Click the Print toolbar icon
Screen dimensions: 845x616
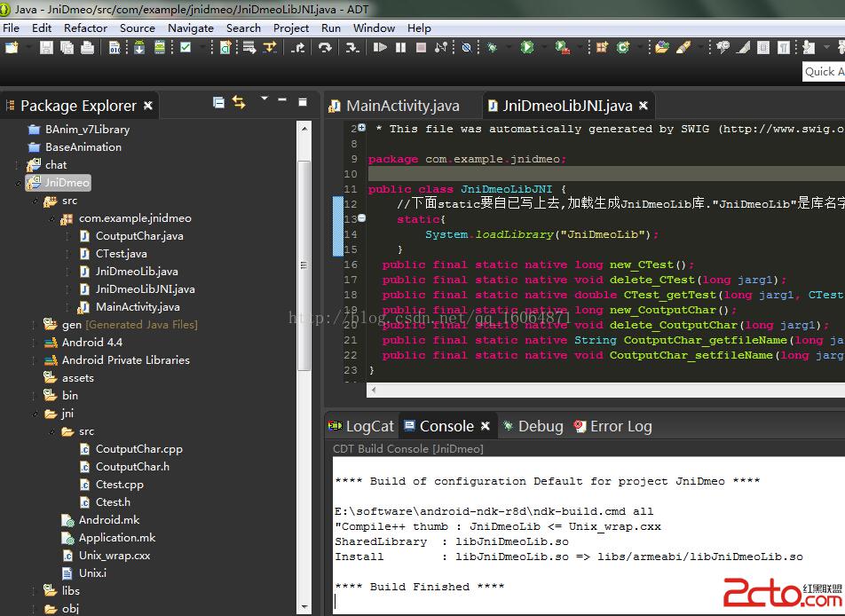pos(87,48)
